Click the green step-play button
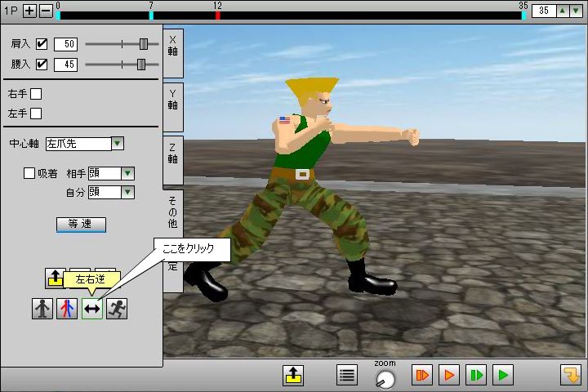Image resolution: width=588 pixels, height=392 pixels. coord(476,375)
